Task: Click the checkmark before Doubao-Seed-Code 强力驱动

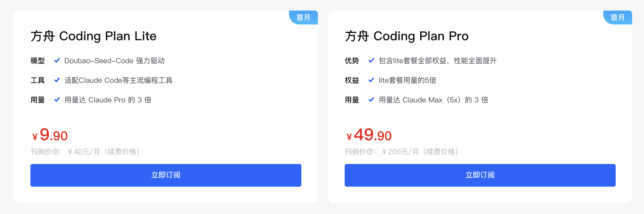Action: 57,61
